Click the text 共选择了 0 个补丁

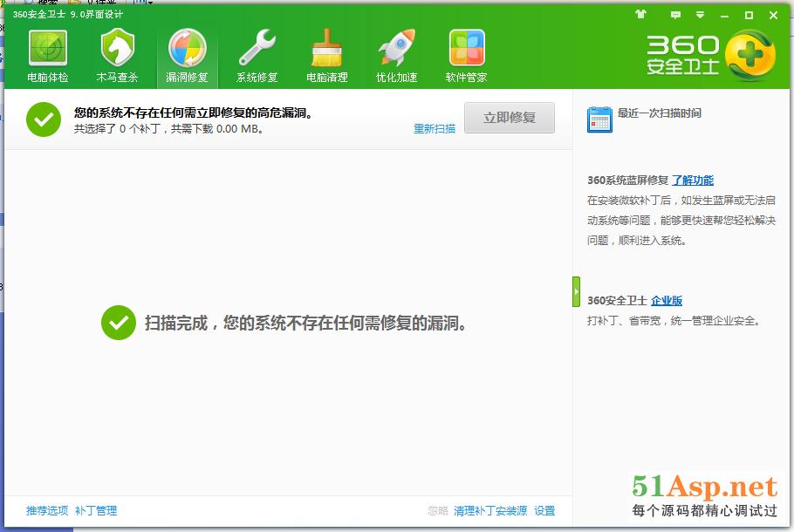(x=117, y=129)
